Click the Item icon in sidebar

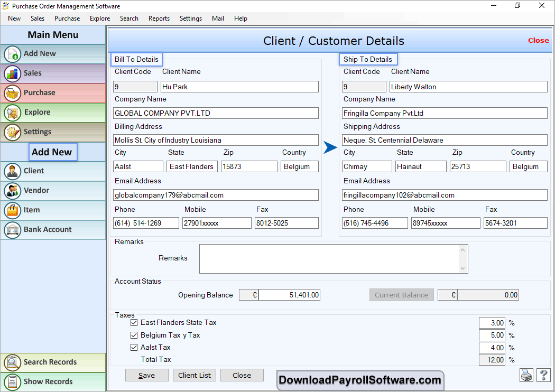(13, 210)
